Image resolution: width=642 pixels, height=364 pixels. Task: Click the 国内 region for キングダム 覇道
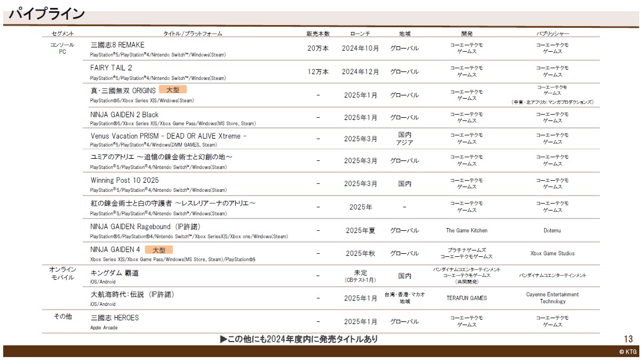[x=405, y=276]
